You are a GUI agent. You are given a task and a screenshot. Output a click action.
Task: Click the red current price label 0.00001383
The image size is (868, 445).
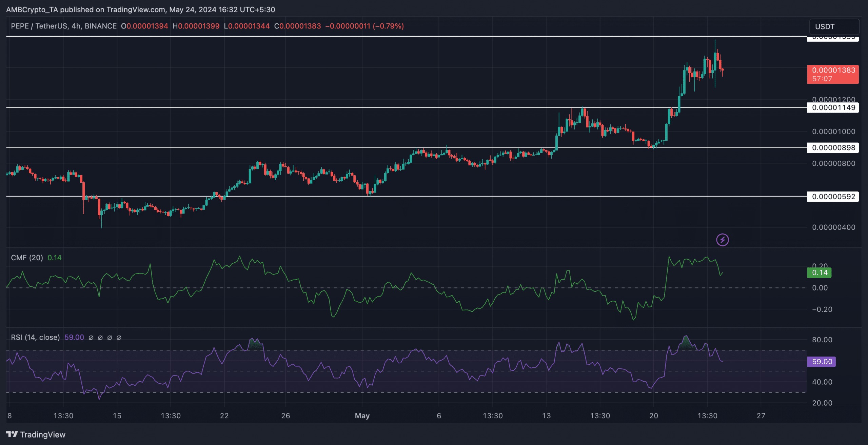pos(833,74)
